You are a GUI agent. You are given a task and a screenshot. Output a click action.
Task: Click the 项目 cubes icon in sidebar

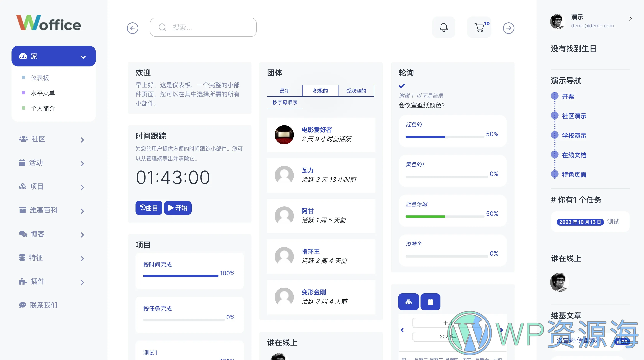tap(22, 186)
